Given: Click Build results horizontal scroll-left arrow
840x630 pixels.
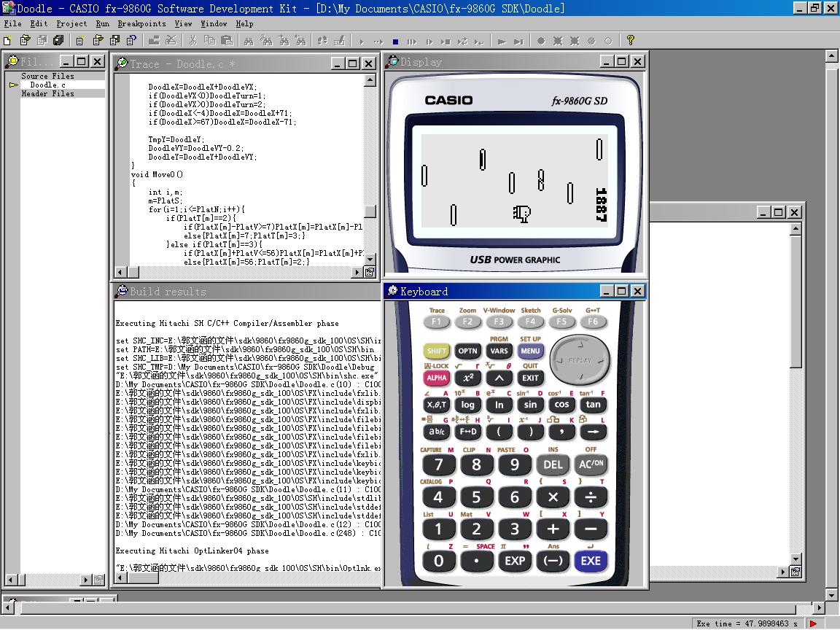Looking at the screenshot, I should pyautogui.click(x=121, y=578).
